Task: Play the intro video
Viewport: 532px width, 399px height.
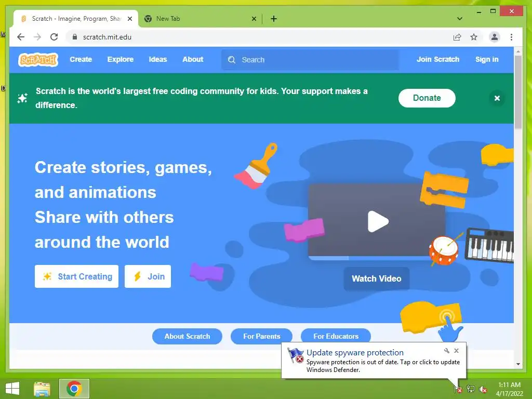Action: tap(378, 221)
